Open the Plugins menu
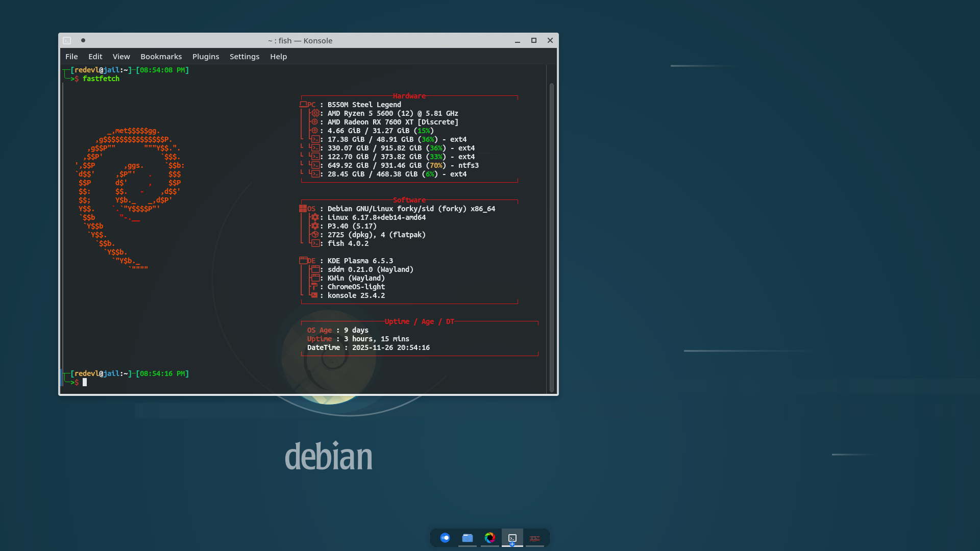The image size is (980, 551). tap(205, 57)
